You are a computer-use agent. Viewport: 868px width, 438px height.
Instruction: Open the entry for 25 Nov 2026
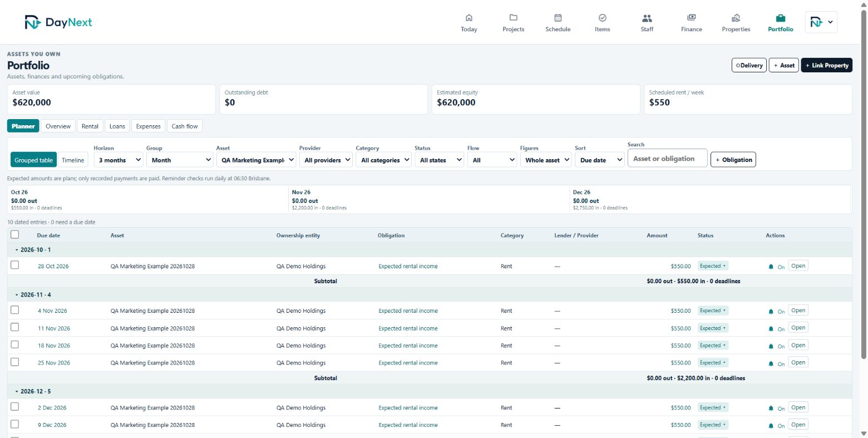798,362
